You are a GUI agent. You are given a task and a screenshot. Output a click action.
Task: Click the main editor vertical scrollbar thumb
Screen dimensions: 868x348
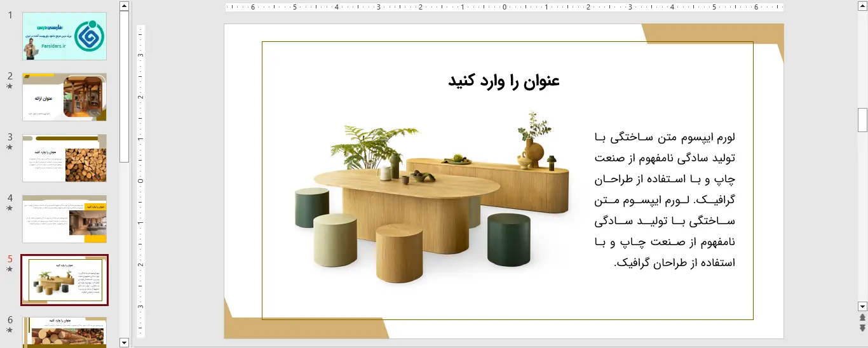click(862, 119)
